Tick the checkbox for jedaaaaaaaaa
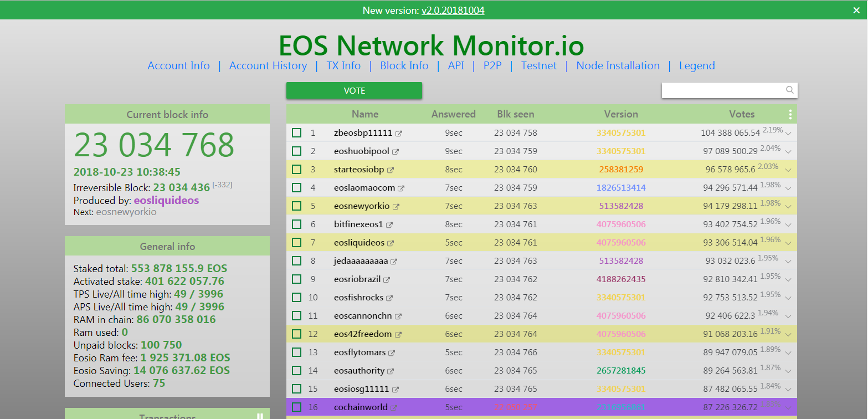 (x=297, y=261)
